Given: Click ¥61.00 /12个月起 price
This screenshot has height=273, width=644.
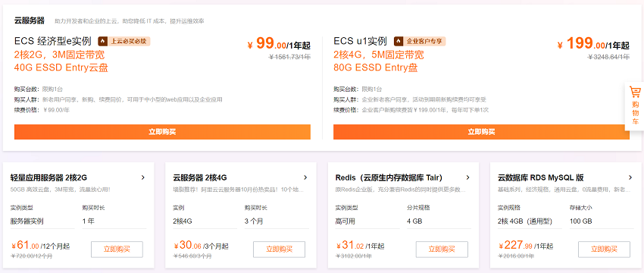Looking at the screenshot, I should coord(40,246).
